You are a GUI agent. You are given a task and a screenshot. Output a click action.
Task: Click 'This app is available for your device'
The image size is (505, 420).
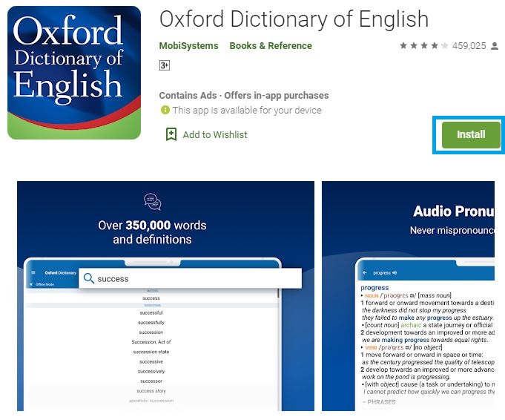(247, 111)
